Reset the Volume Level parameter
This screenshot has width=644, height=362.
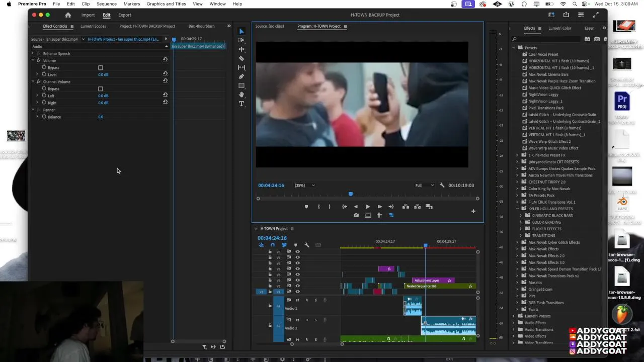tap(165, 74)
